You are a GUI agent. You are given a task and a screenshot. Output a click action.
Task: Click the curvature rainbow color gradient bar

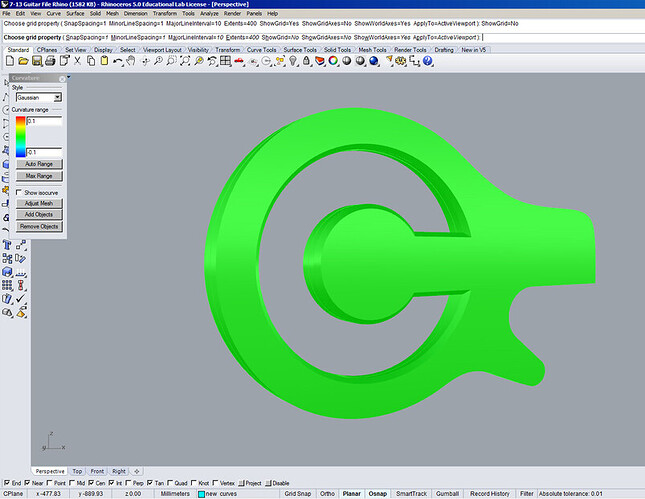point(21,137)
